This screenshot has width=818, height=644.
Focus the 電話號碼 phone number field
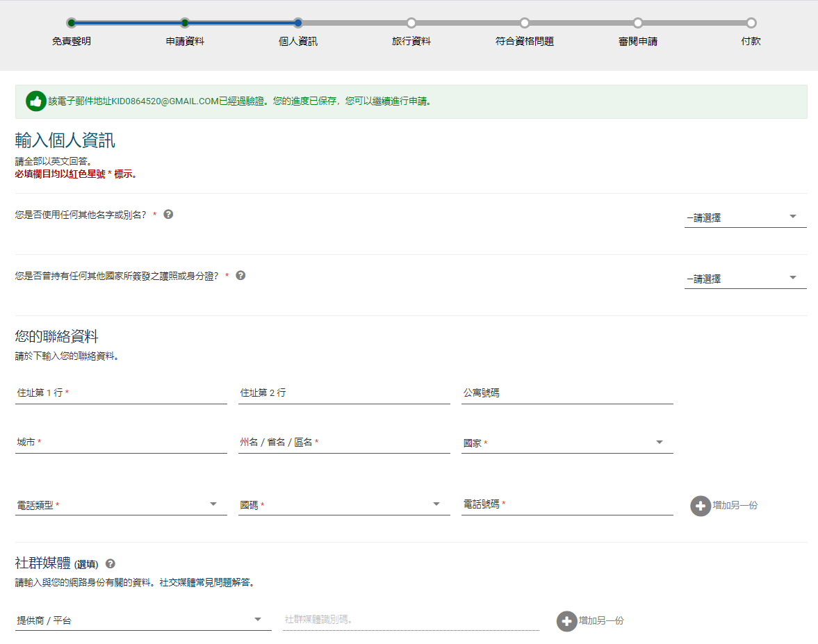[x=567, y=504]
